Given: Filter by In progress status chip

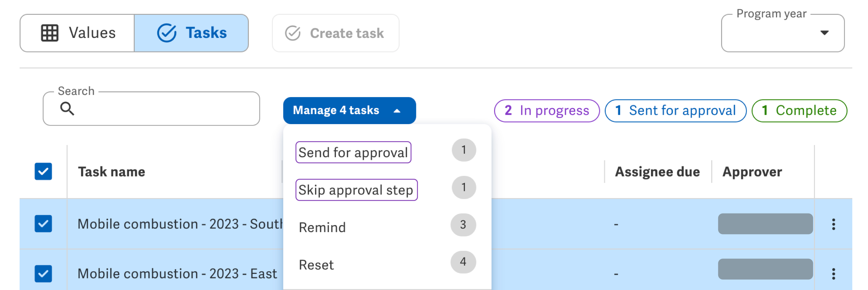Looking at the screenshot, I should coord(547,111).
